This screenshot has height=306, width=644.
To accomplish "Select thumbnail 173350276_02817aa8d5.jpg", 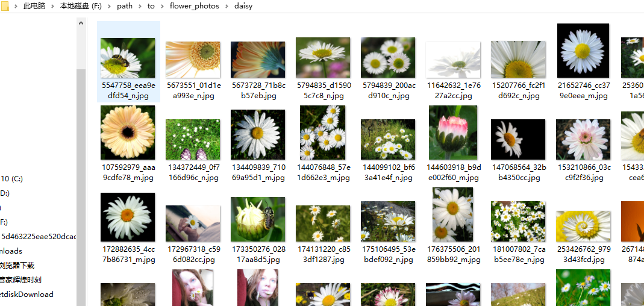I will pos(258,219).
